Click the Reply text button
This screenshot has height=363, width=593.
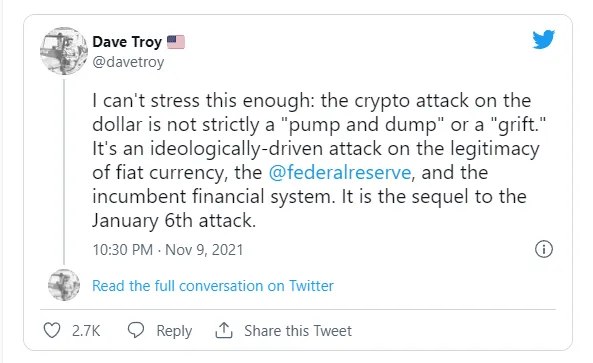[x=174, y=331]
